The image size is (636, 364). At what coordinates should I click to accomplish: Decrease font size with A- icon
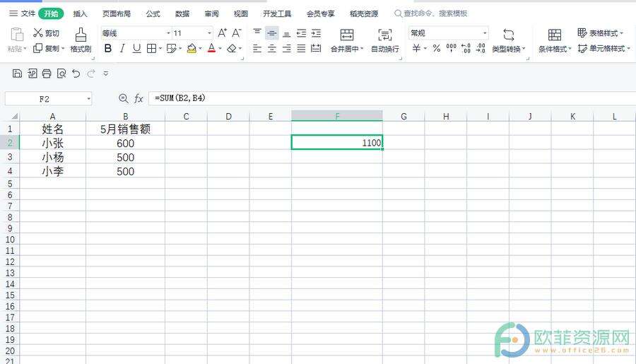(237, 33)
